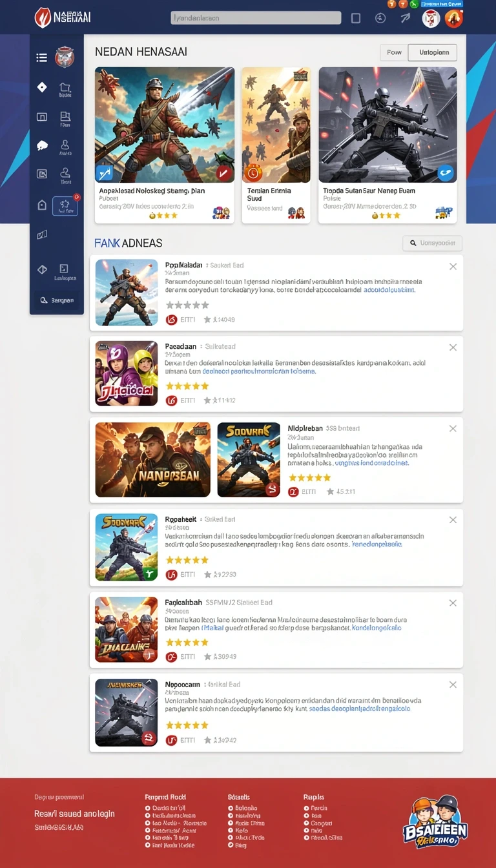Image resolution: width=496 pixels, height=868 pixels.
Task: Set star rating in Popikaladan row
Action: coord(187,305)
